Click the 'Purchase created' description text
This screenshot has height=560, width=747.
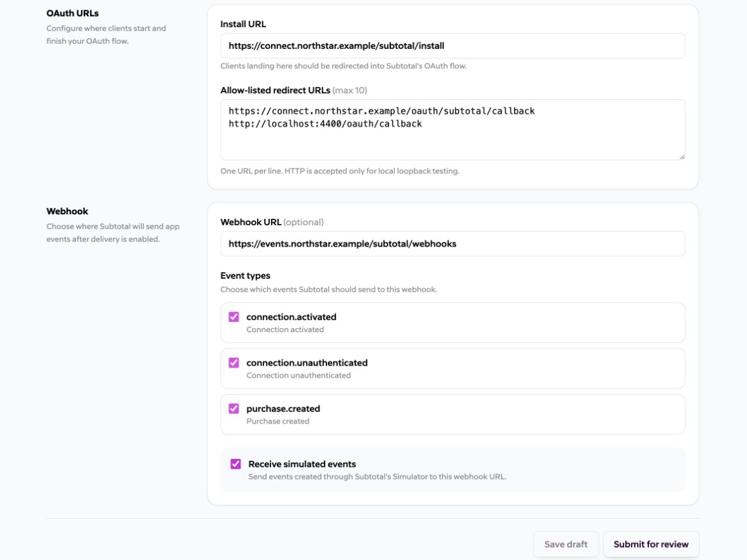coord(278,422)
